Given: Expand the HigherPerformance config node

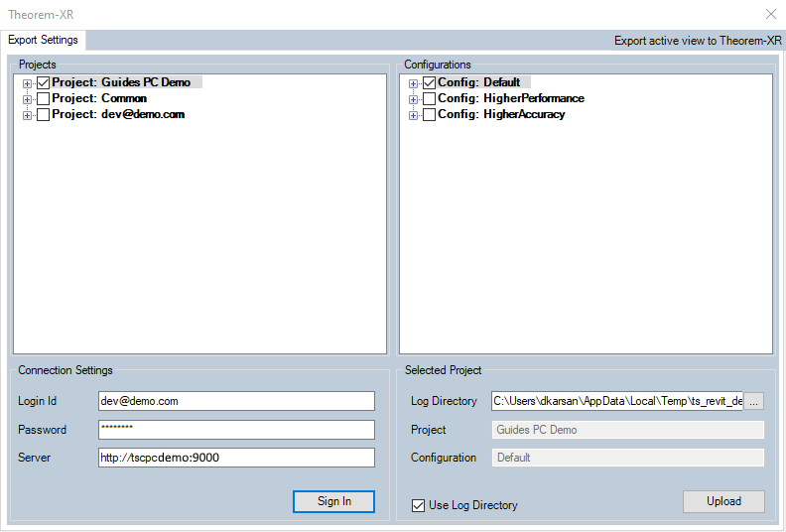Looking at the screenshot, I should tap(414, 99).
